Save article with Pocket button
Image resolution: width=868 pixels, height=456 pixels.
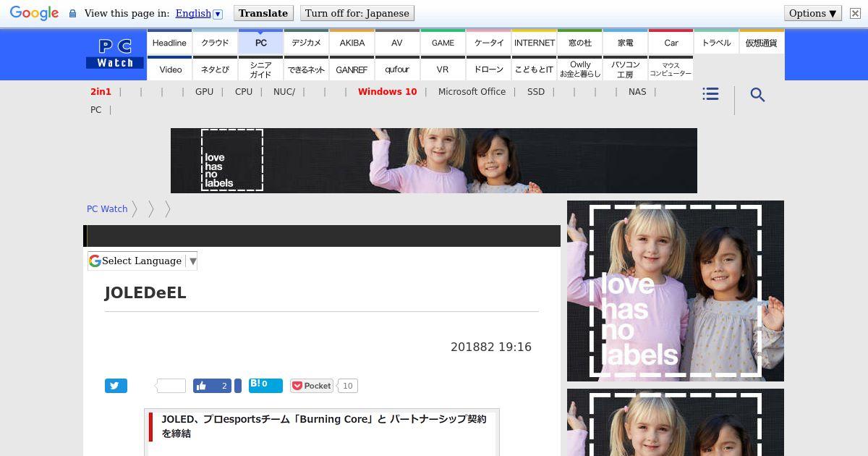click(x=312, y=386)
